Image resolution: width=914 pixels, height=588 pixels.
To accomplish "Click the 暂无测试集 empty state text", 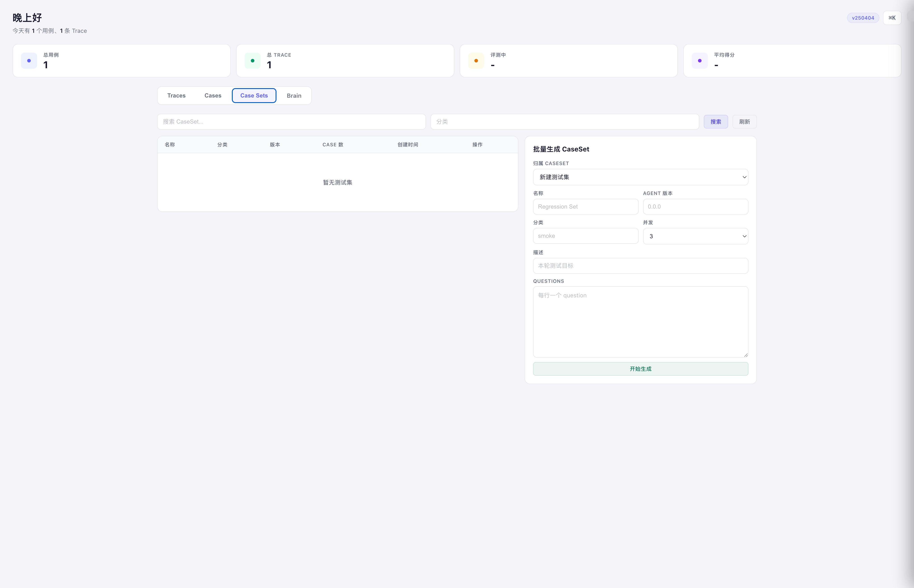I will tap(338, 182).
